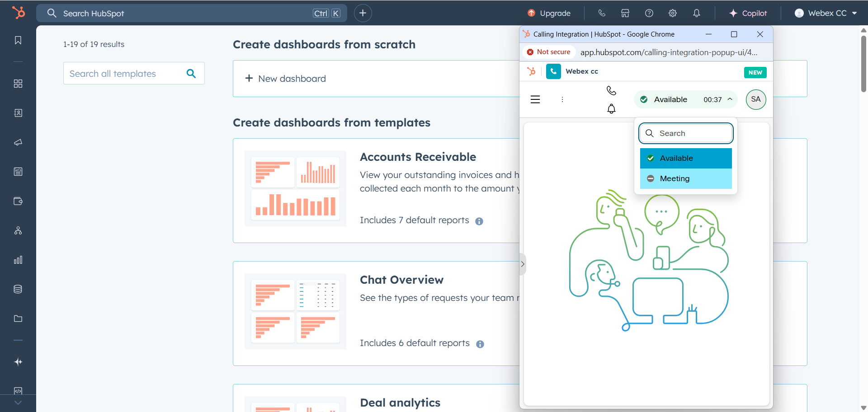Open the notifications bell in HubSpot header
Image resolution: width=868 pixels, height=412 pixels.
(696, 13)
